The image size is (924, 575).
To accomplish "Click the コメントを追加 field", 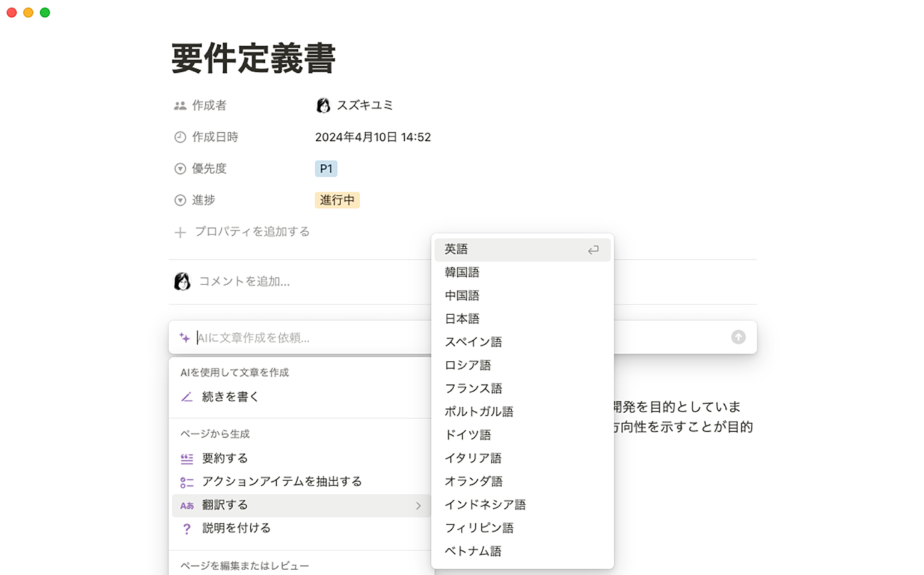I will 243,281.
